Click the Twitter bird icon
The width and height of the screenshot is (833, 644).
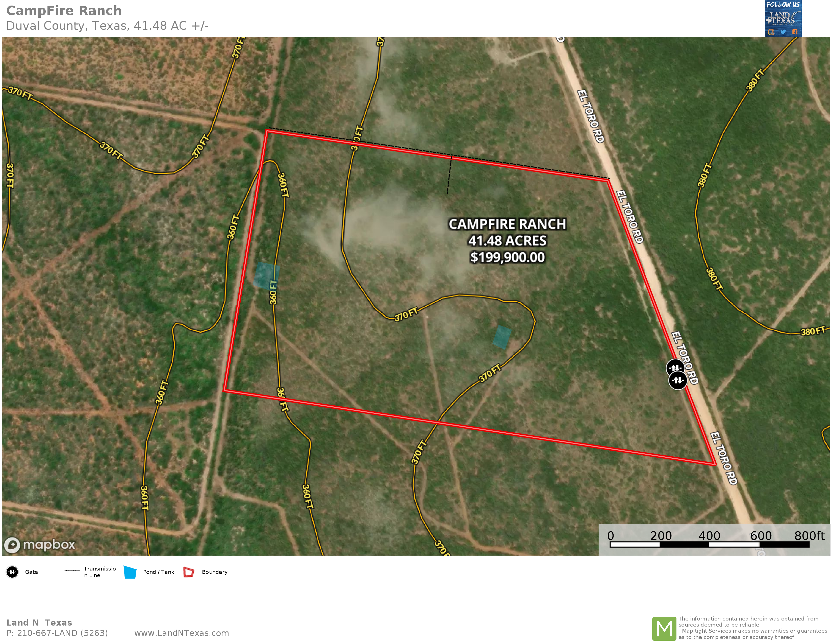(783, 32)
